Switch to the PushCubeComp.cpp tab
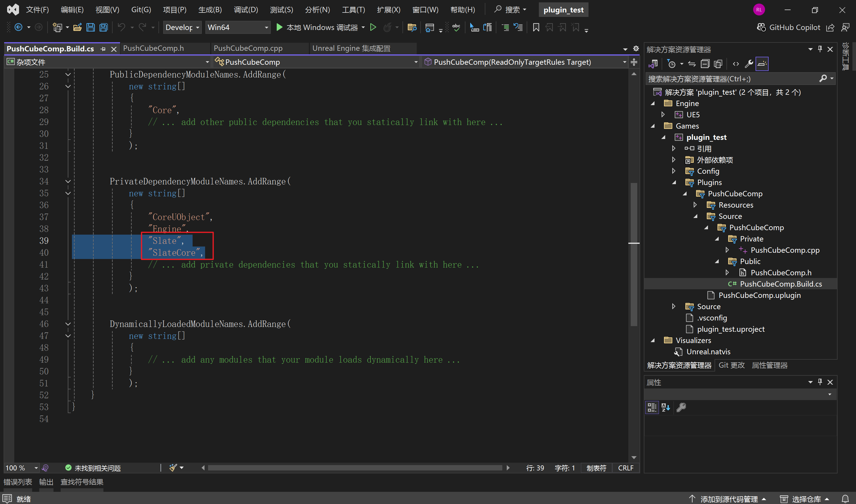The image size is (856, 504). click(x=248, y=49)
